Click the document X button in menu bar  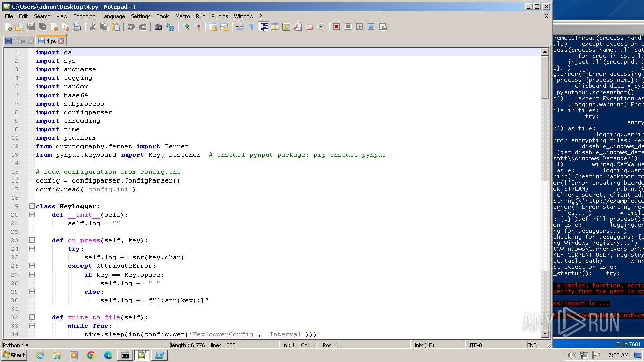[546, 16]
